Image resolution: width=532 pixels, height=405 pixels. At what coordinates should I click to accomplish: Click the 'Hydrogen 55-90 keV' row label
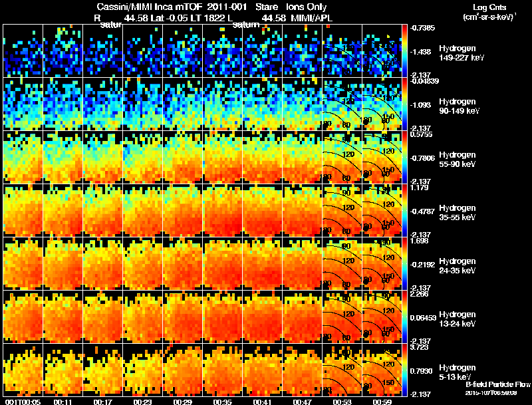coord(458,160)
